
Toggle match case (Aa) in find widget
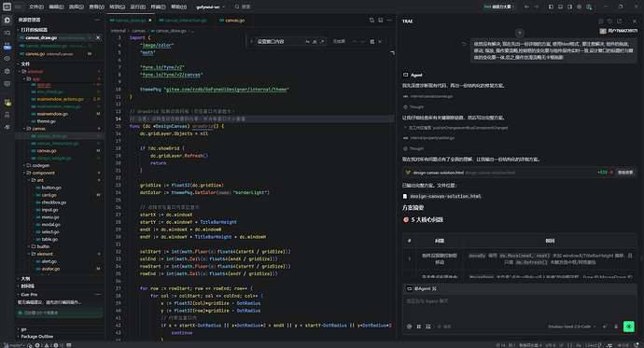tap(307, 41)
